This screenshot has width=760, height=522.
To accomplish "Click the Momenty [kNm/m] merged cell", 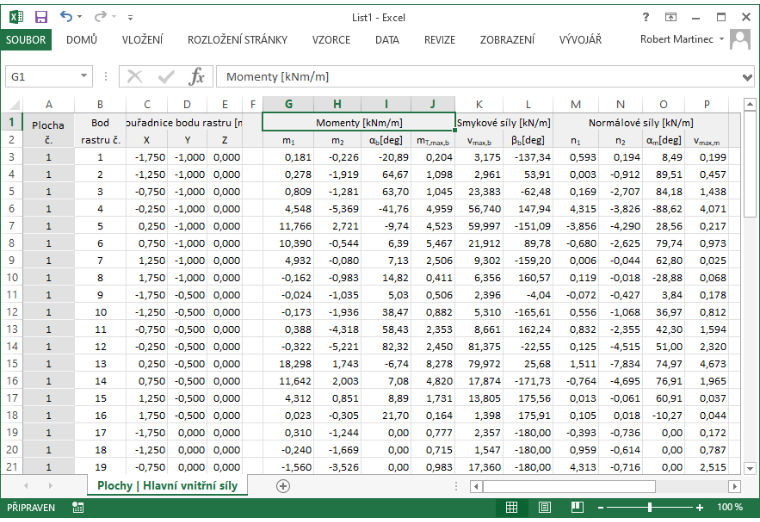I will click(x=359, y=123).
